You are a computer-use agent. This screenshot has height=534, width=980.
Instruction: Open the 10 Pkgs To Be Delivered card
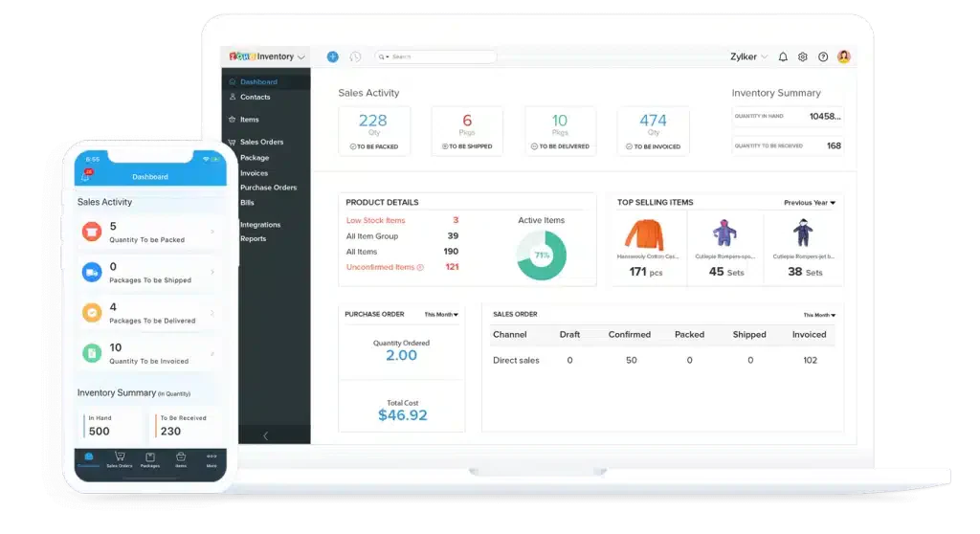point(560,131)
